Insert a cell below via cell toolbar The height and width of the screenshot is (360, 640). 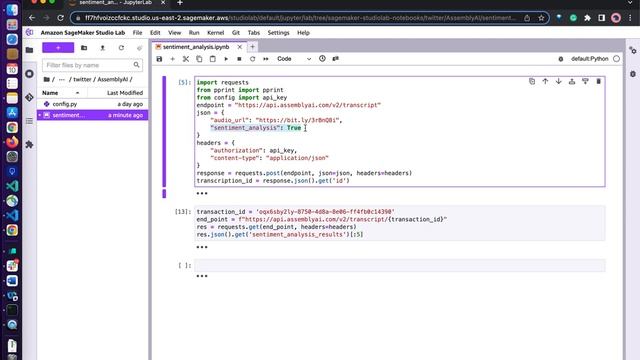(x=585, y=81)
